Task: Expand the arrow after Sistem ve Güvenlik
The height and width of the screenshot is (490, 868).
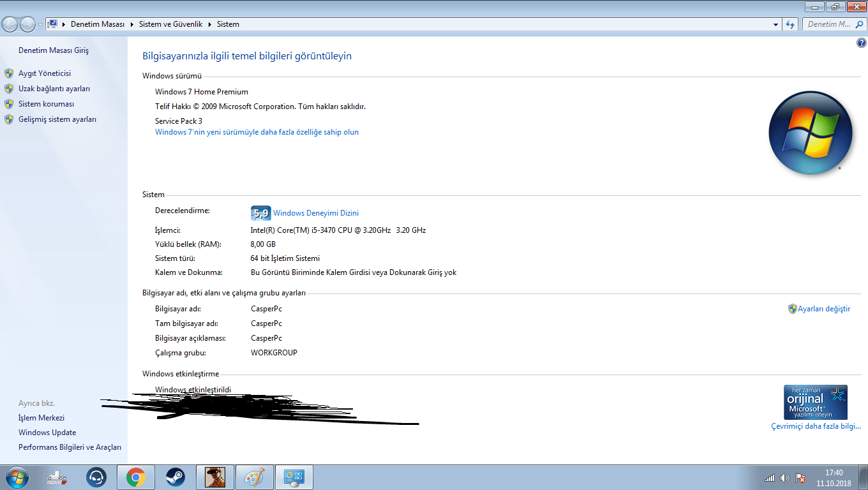Action: pyautogui.click(x=209, y=24)
